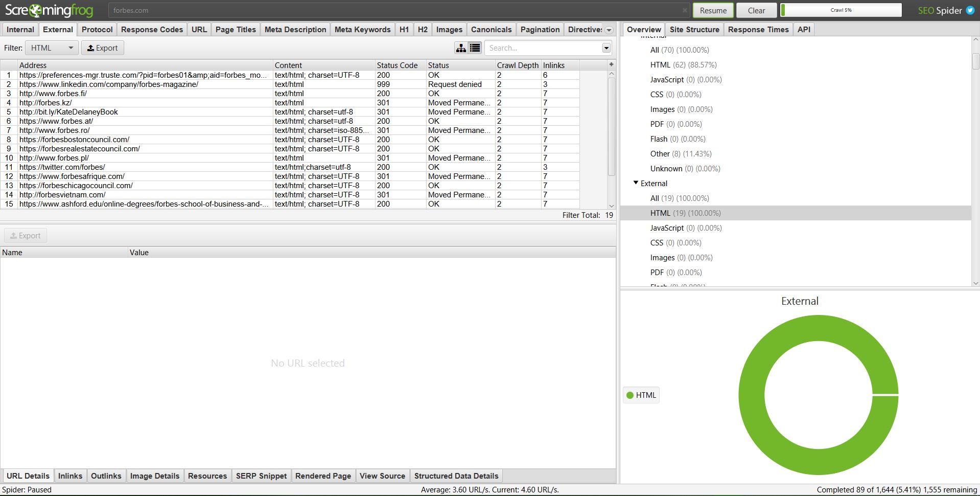Open the Site Structure tab
This screenshot has height=496, width=980.
[x=694, y=30]
